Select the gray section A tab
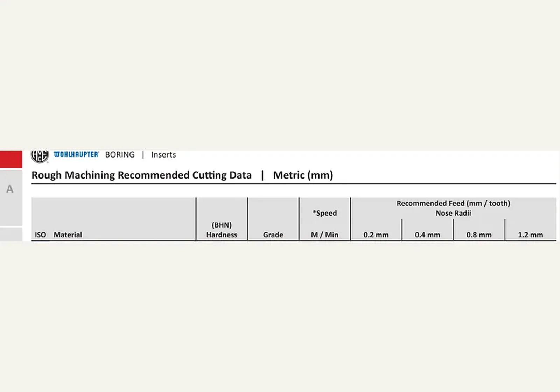560x392 pixels. click(x=11, y=198)
